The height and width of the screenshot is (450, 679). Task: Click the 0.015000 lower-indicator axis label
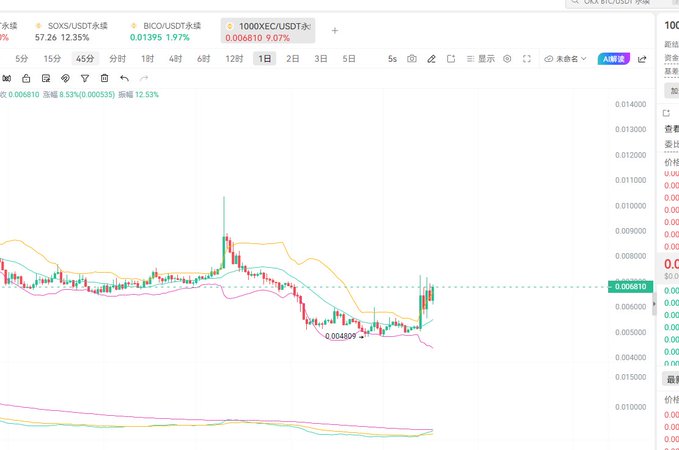click(630, 377)
